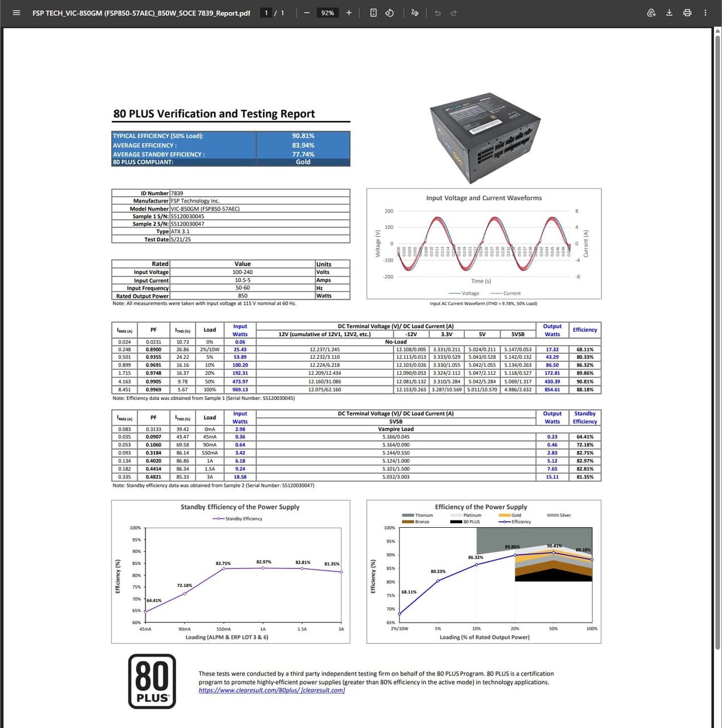
Task: Click the vertical scrollbar thumb
Action: 718,341
